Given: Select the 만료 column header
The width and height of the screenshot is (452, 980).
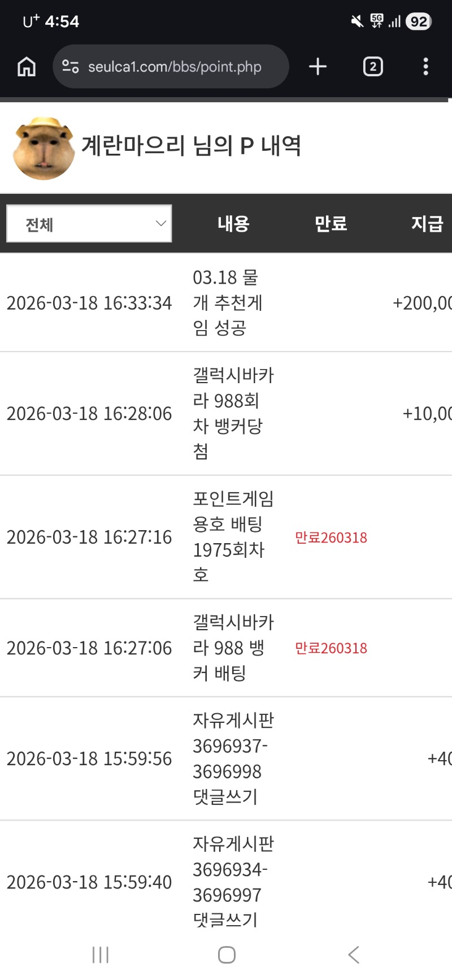Looking at the screenshot, I should (331, 224).
